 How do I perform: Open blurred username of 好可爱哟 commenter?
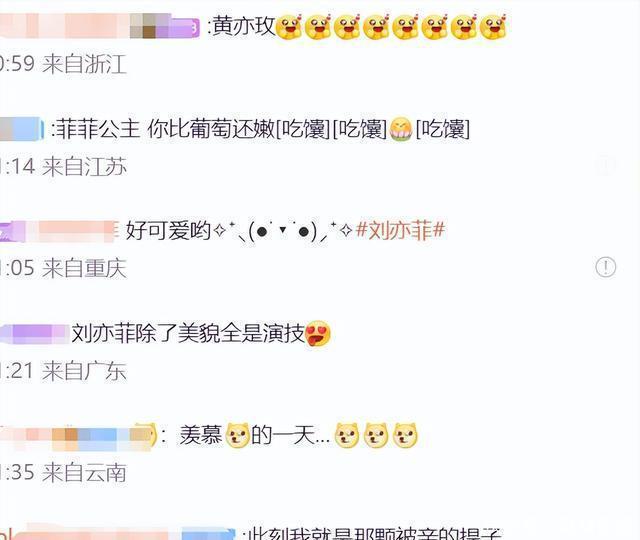59,231
